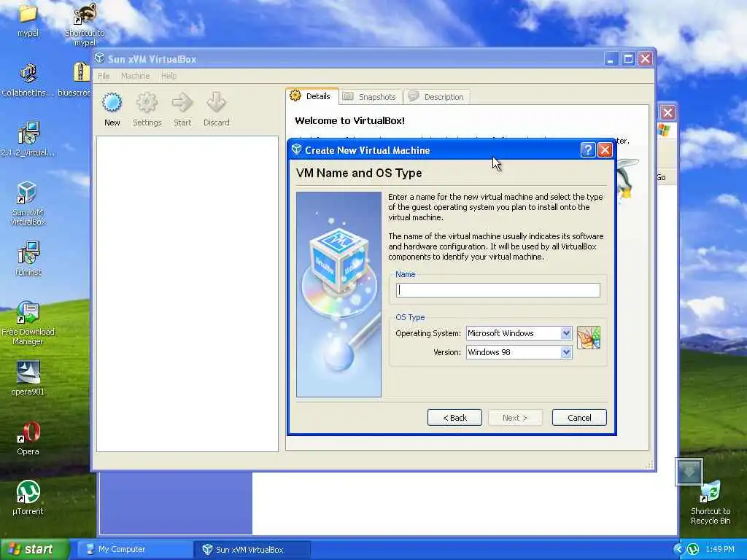Switch to the Snapshots tab

(x=371, y=97)
